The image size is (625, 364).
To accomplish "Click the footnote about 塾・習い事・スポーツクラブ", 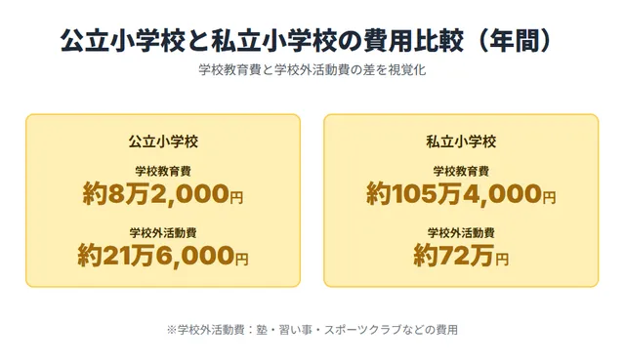I will (x=312, y=330).
